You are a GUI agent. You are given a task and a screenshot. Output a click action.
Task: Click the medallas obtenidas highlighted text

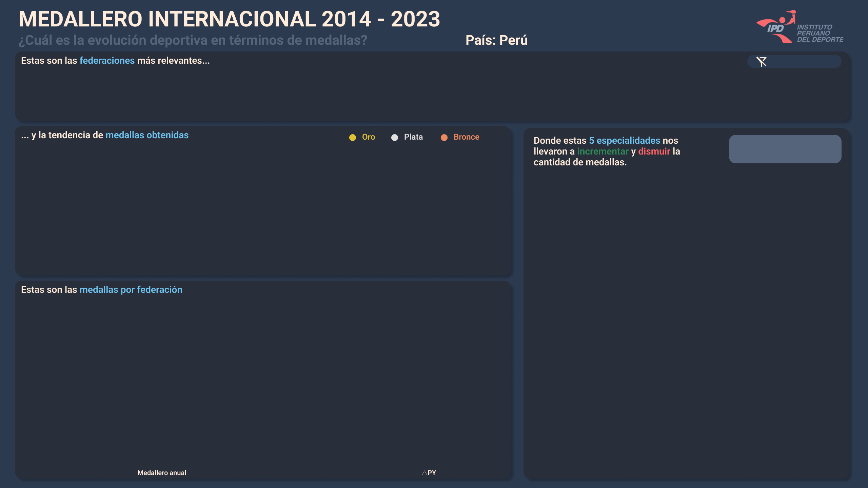[147, 135]
